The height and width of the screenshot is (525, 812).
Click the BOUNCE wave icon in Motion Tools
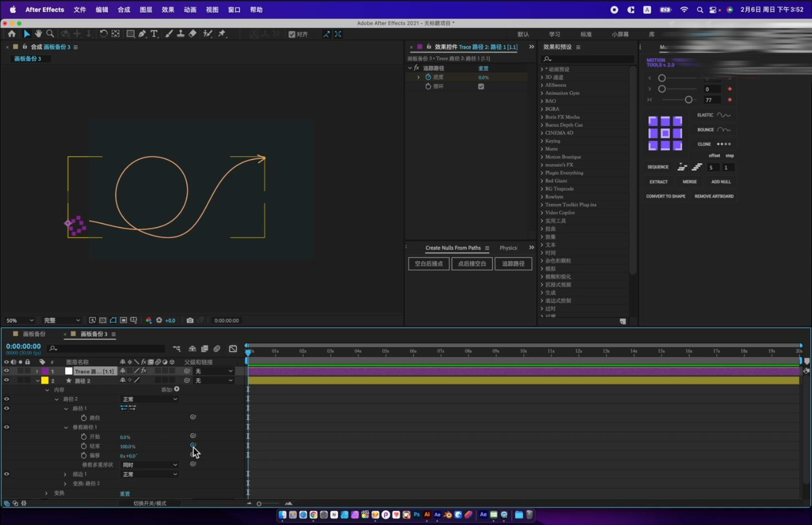coord(724,130)
